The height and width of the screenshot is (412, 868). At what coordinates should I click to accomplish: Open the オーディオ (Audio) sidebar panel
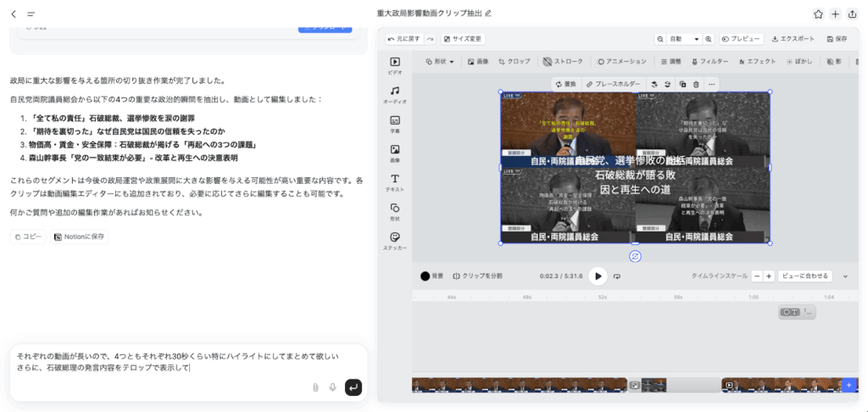click(x=395, y=94)
